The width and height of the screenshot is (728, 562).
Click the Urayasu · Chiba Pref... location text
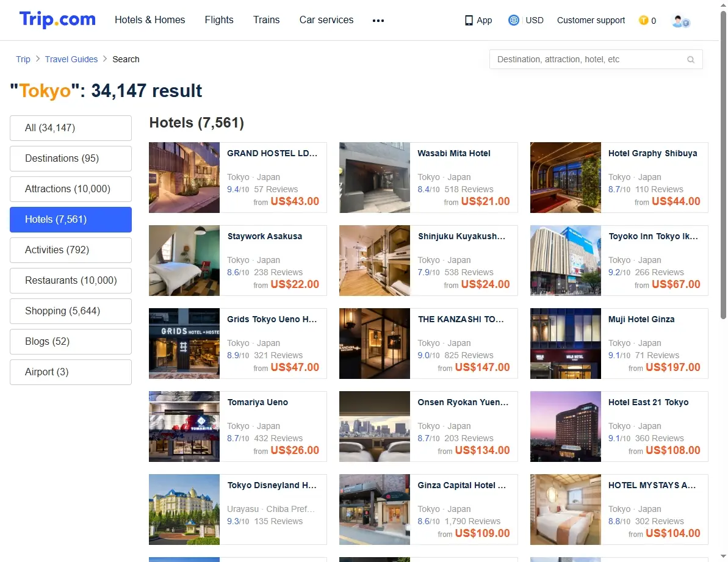point(271,509)
